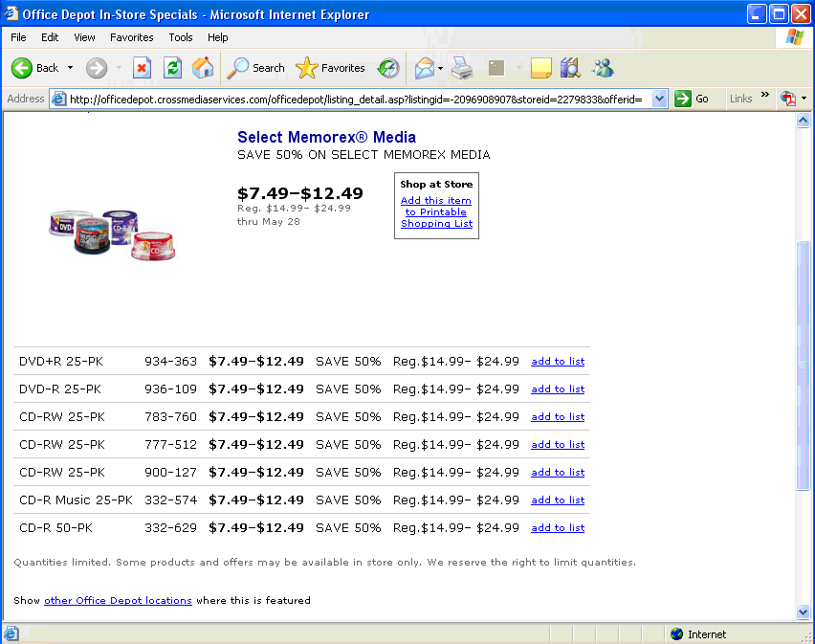
Task: Open the Favorites menu in the menu bar
Action: pyautogui.click(x=131, y=37)
